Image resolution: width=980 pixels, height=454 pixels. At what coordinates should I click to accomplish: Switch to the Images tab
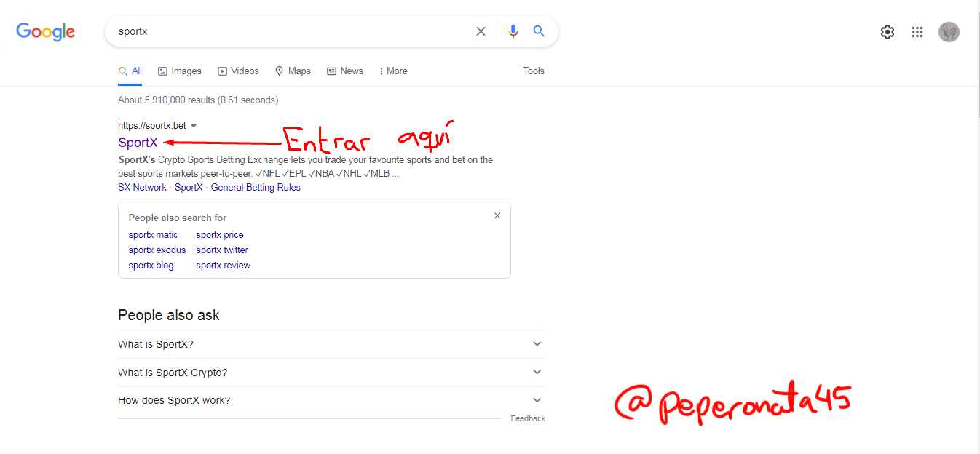pos(180,71)
